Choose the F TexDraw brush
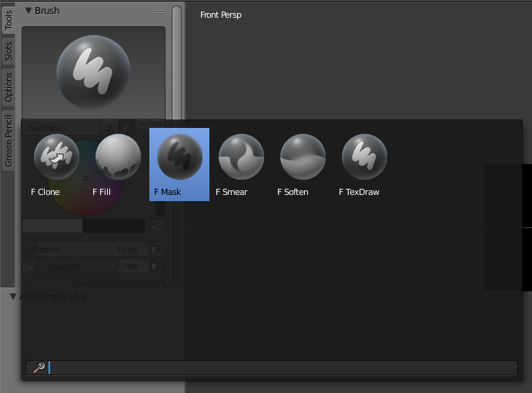 [364, 164]
